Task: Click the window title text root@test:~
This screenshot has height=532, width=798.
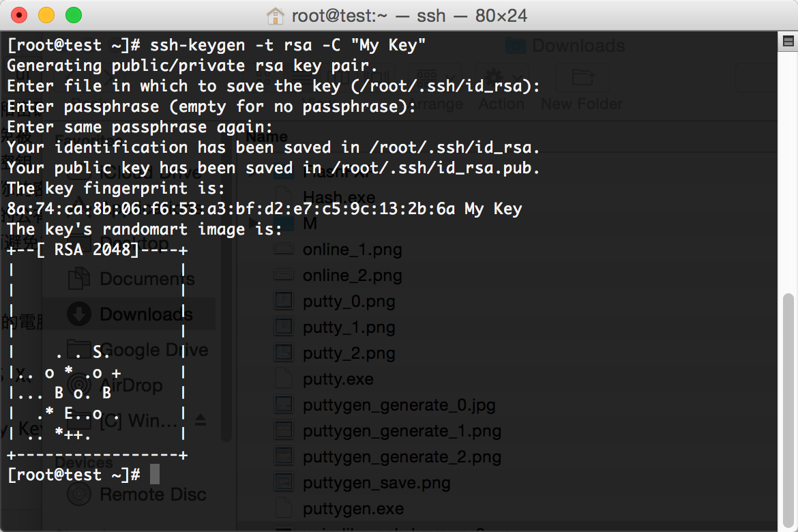Action: (x=340, y=16)
